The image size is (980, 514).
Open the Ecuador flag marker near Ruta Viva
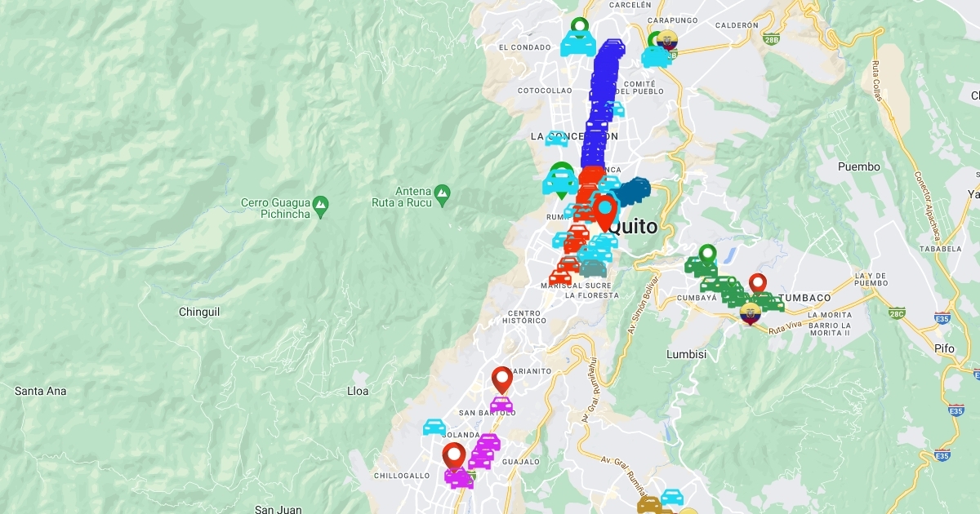[x=750, y=314]
